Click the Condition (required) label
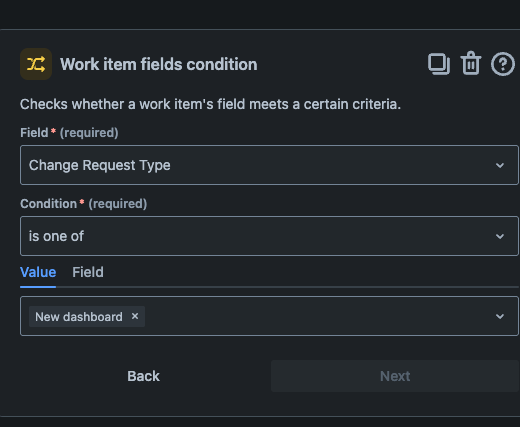520x427 pixels. (84, 204)
